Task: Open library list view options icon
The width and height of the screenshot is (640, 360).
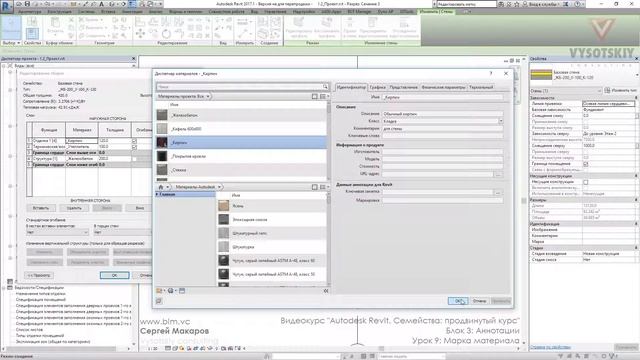Action: (x=323, y=187)
